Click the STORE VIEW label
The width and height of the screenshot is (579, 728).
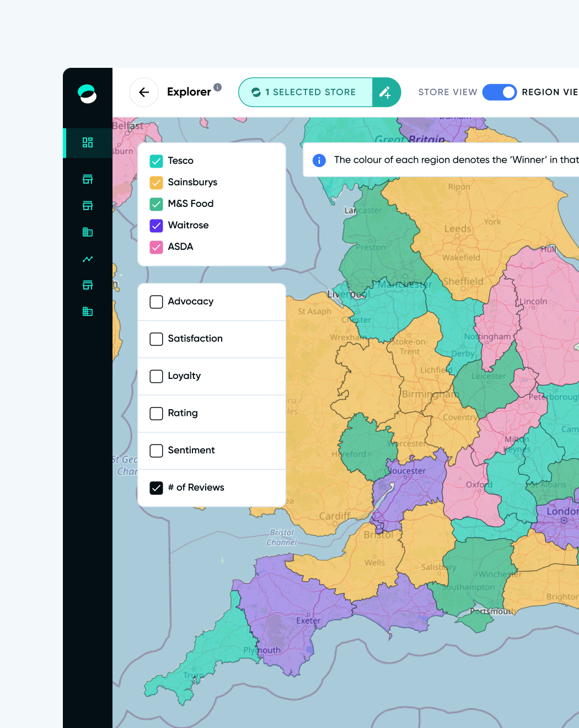pyautogui.click(x=447, y=92)
